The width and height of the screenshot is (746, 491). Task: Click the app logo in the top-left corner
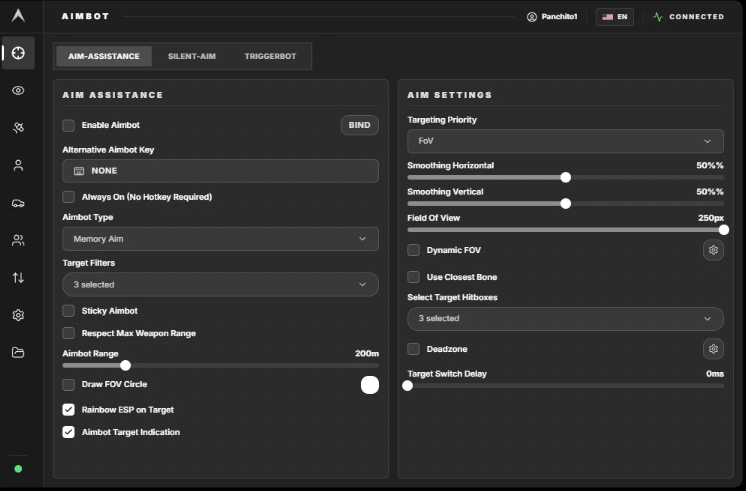[x=18, y=16]
